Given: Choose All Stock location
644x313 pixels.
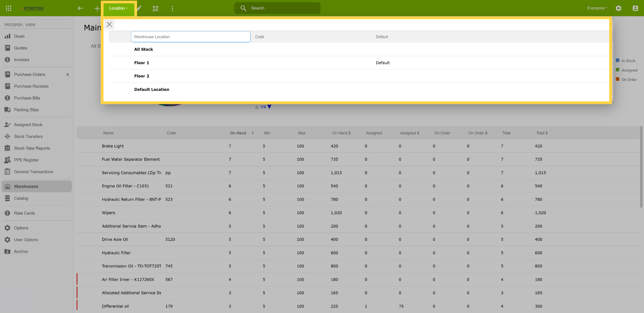Looking at the screenshot, I should click(359, 49).
